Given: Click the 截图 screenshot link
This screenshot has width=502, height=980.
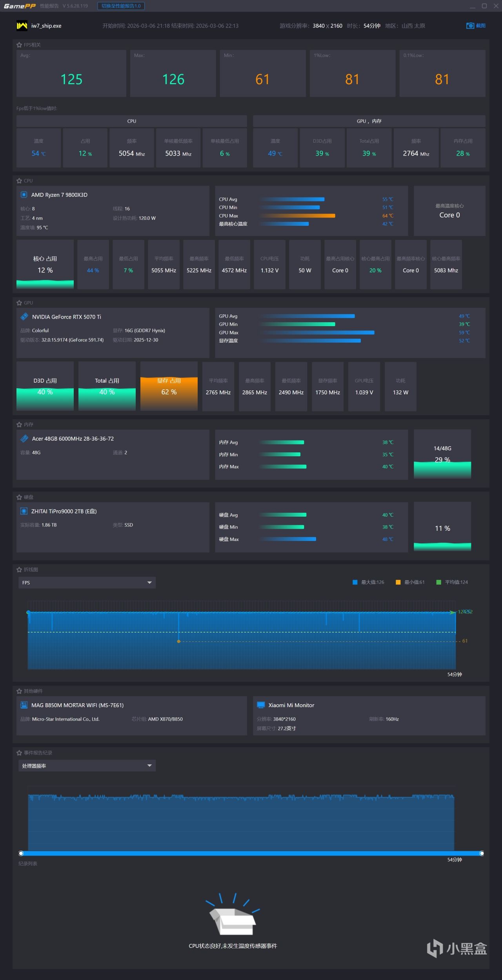Looking at the screenshot, I should 481,26.
